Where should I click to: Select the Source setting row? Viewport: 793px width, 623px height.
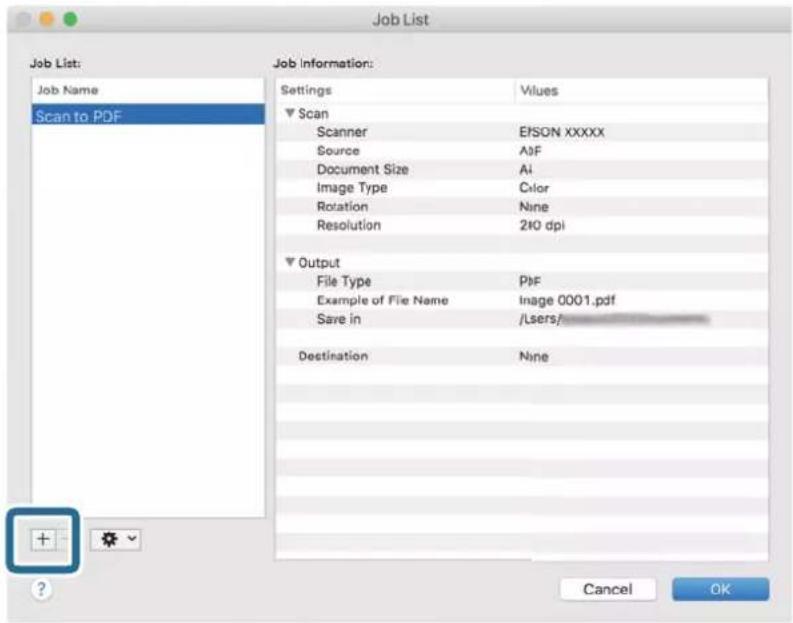click(522, 151)
